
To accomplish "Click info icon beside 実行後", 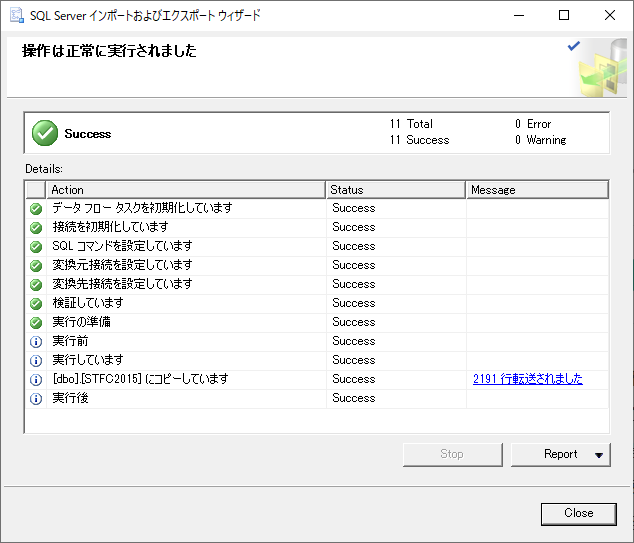I will (x=36, y=399).
